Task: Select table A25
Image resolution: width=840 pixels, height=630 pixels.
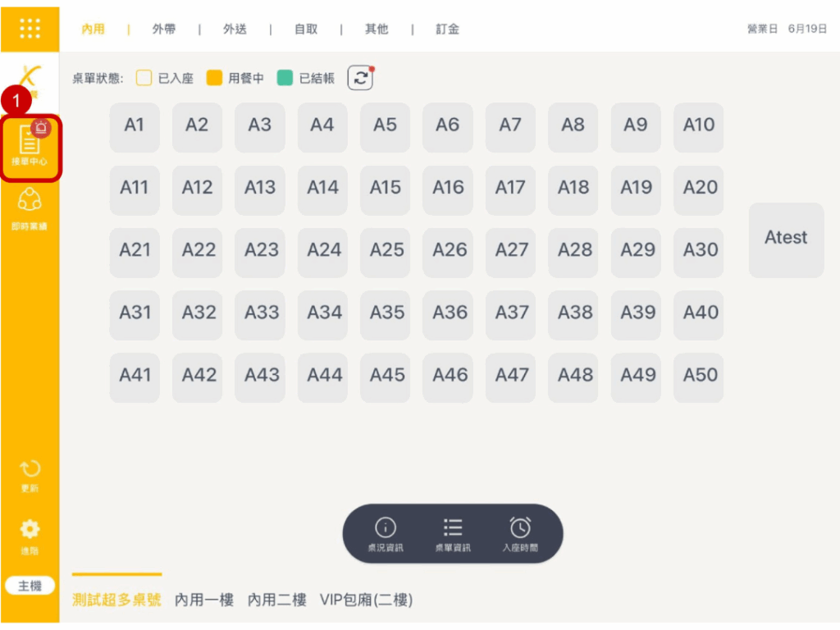Action: (386, 249)
